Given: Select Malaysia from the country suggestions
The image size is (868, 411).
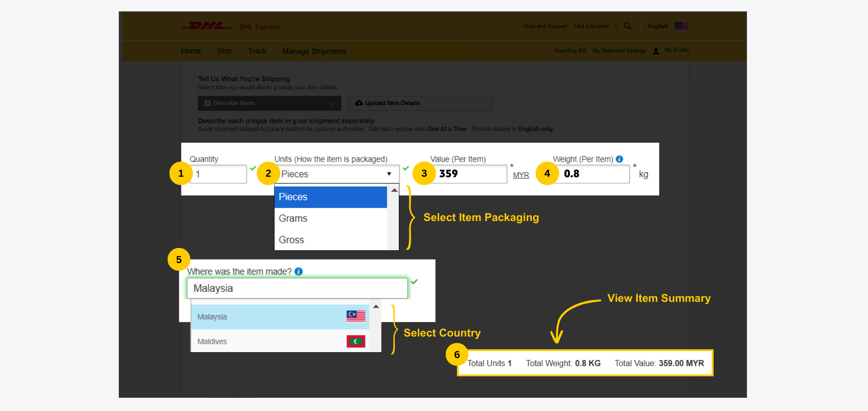Looking at the screenshot, I should coord(280,316).
